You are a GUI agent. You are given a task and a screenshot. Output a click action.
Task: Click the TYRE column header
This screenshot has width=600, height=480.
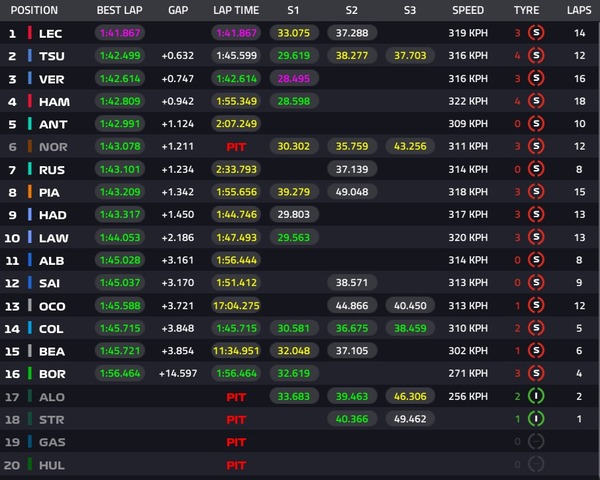[x=526, y=11]
